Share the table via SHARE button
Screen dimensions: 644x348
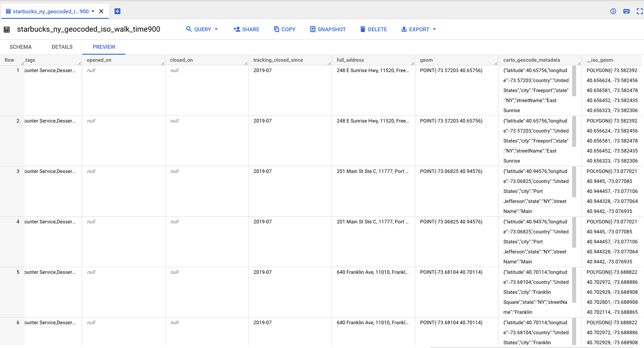pos(246,29)
